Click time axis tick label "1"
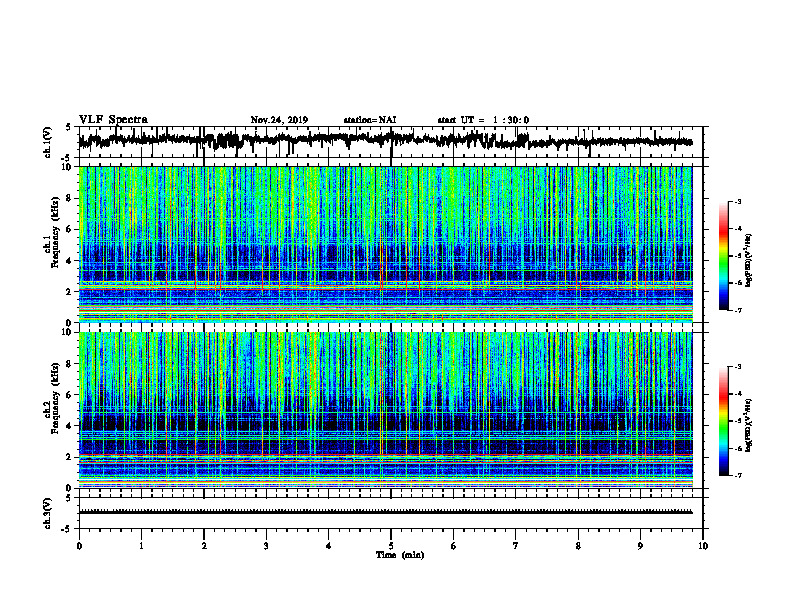This screenshot has width=792, height=612. (x=141, y=546)
